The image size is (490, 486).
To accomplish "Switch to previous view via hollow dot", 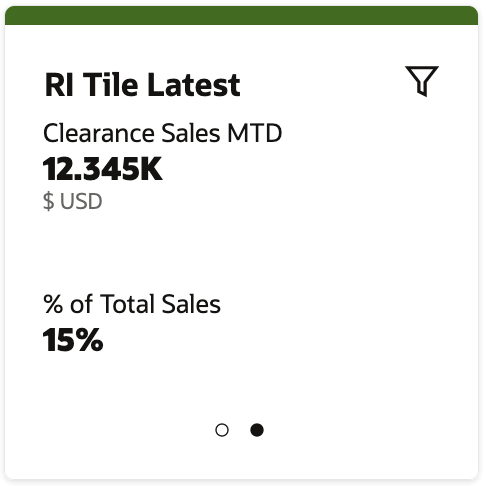I will [x=222, y=430].
